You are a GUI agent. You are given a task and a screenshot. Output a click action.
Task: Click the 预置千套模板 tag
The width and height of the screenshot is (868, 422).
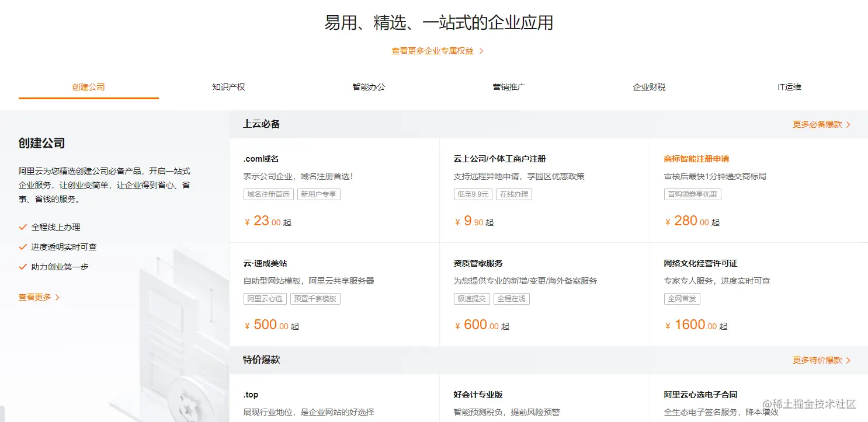[315, 299]
